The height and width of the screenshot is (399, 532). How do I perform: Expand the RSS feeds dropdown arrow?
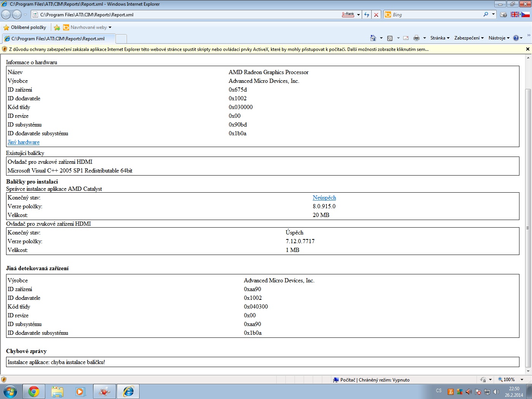(x=398, y=38)
